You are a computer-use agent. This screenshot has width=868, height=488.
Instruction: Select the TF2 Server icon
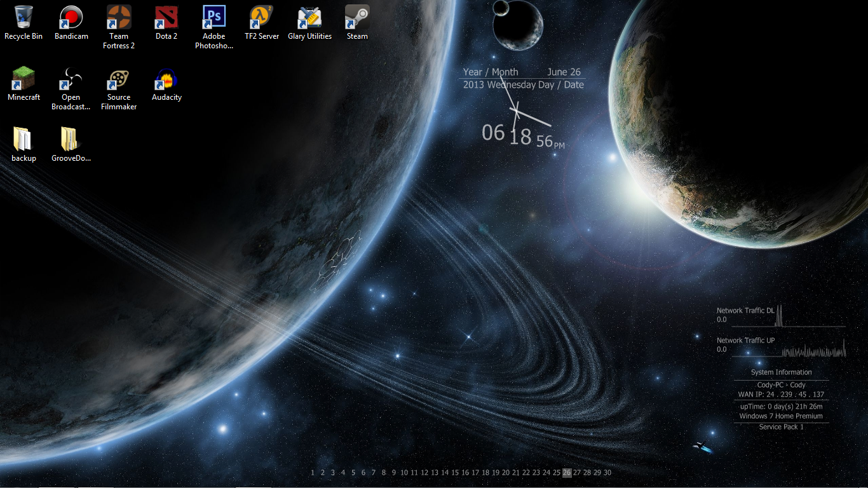click(x=262, y=17)
